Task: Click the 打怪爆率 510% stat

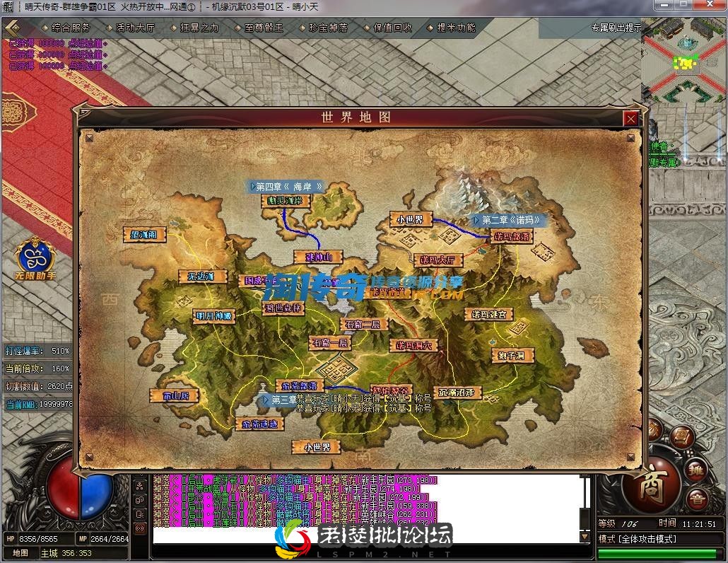Action: point(38,351)
